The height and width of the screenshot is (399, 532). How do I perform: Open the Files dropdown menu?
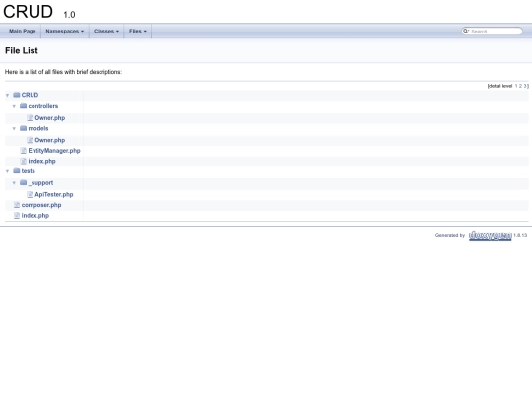pyautogui.click(x=138, y=31)
